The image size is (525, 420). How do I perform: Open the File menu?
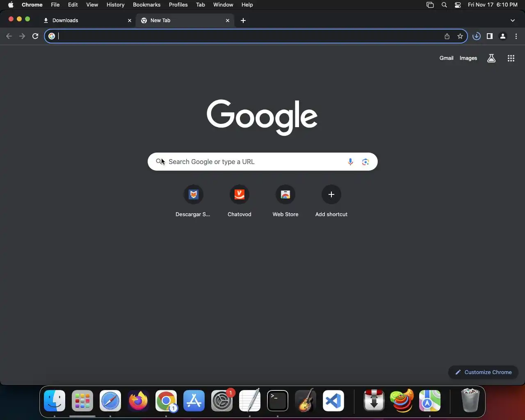pos(55,5)
